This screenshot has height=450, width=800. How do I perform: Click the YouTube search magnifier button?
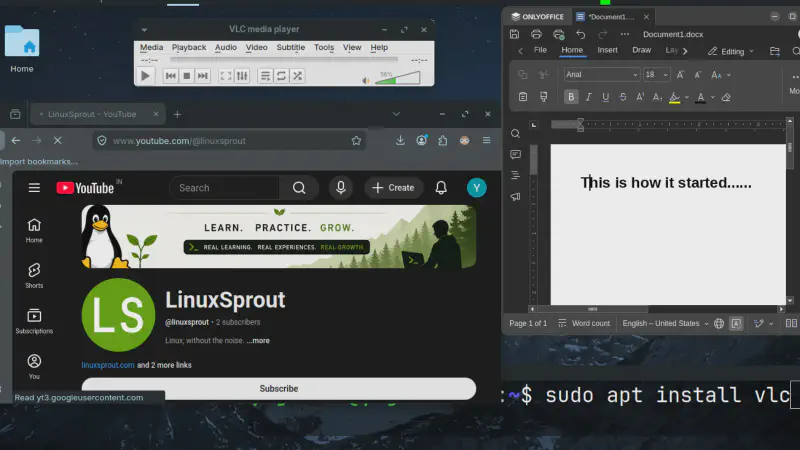point(299,188)
